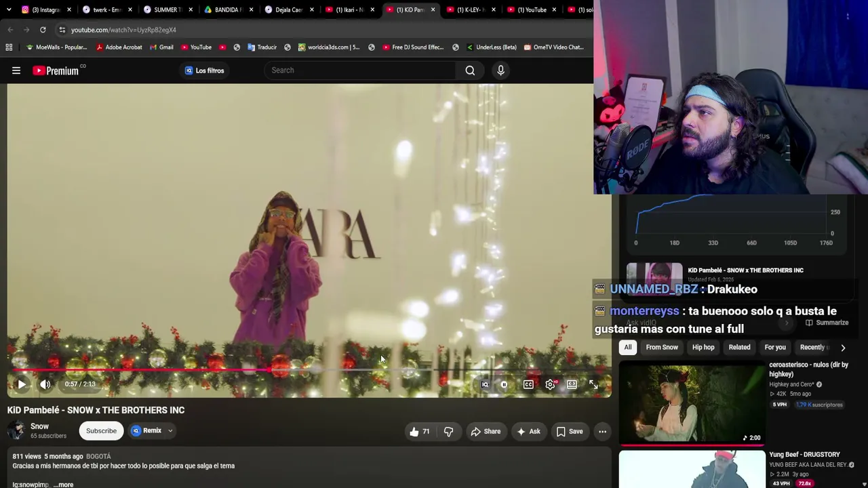868x488 pixels.
Task: Dislike this video
Action: point(448,431)
